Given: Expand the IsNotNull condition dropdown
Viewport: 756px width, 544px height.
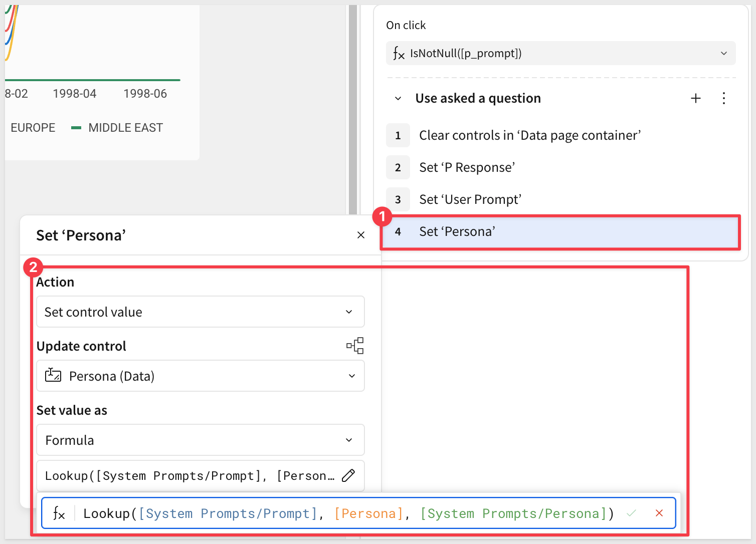Looking at the screenshot, I should tap(723, 53).
